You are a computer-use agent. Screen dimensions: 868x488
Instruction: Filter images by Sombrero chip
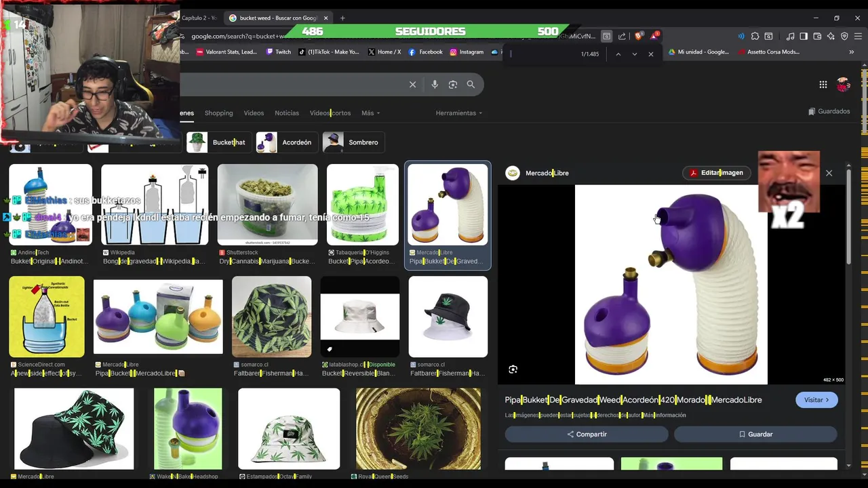point(353,142)
